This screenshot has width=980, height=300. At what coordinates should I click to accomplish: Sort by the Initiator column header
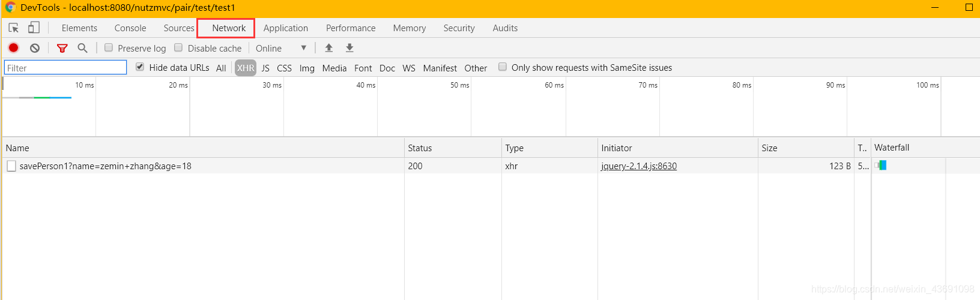[678, 148]
